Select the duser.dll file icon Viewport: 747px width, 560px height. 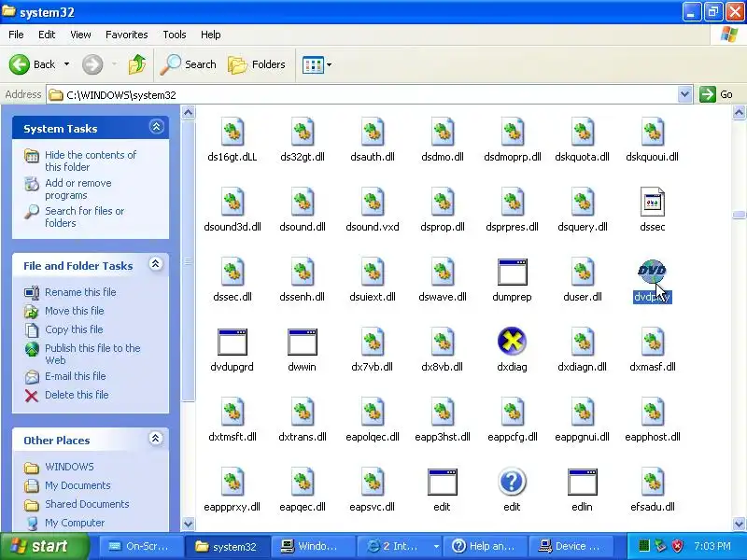[x=582, y=272]
